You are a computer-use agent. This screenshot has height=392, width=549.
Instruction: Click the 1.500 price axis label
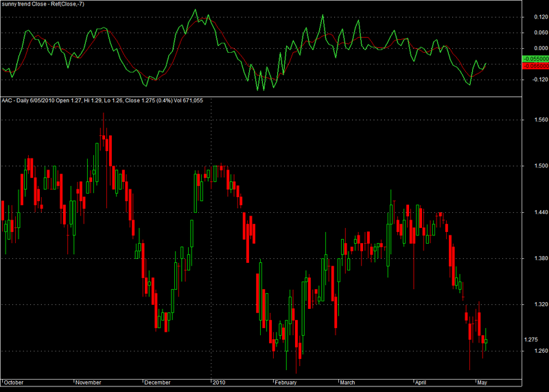coord(541,166)
